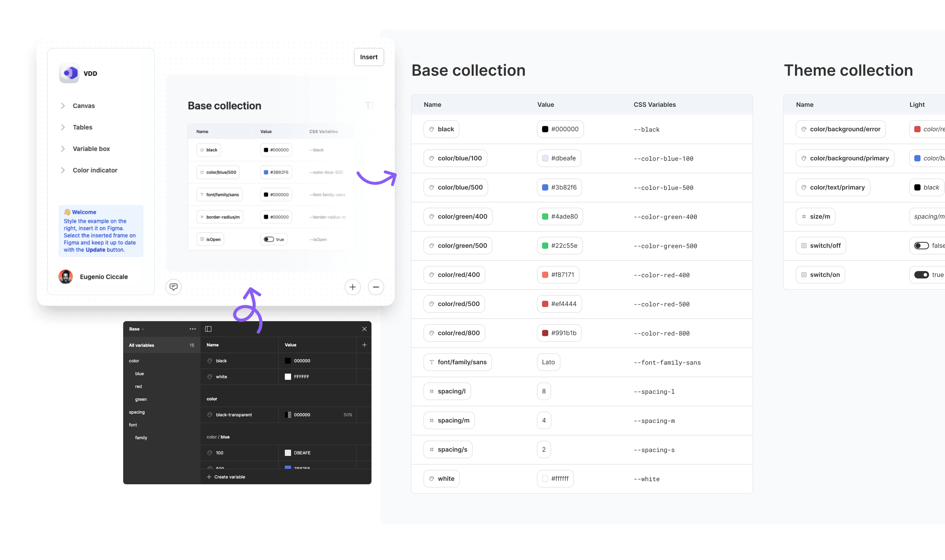Enable the switch/off toggle in Theme collection

pos(921,245)
